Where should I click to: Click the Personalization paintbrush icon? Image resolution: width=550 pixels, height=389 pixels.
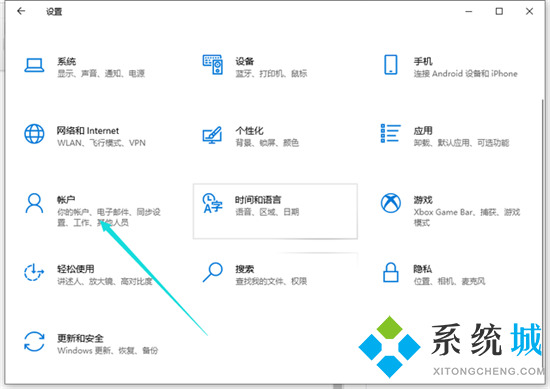[x=212, y=135]
